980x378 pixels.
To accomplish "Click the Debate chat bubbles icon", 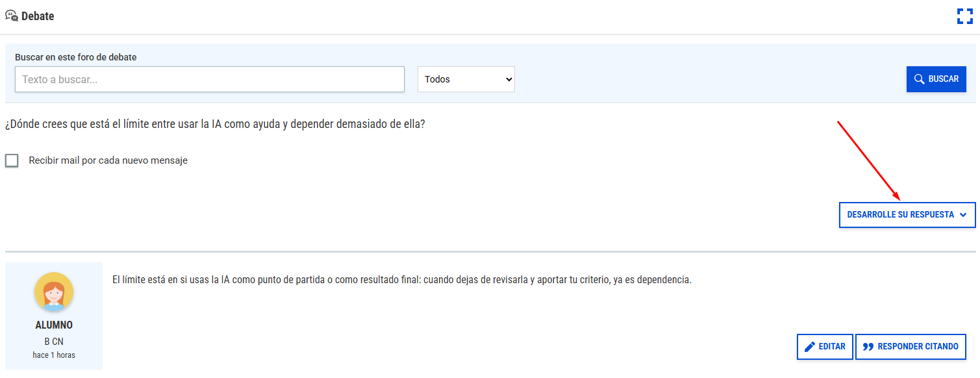I will pyautogui.click(x=12, y=16).
